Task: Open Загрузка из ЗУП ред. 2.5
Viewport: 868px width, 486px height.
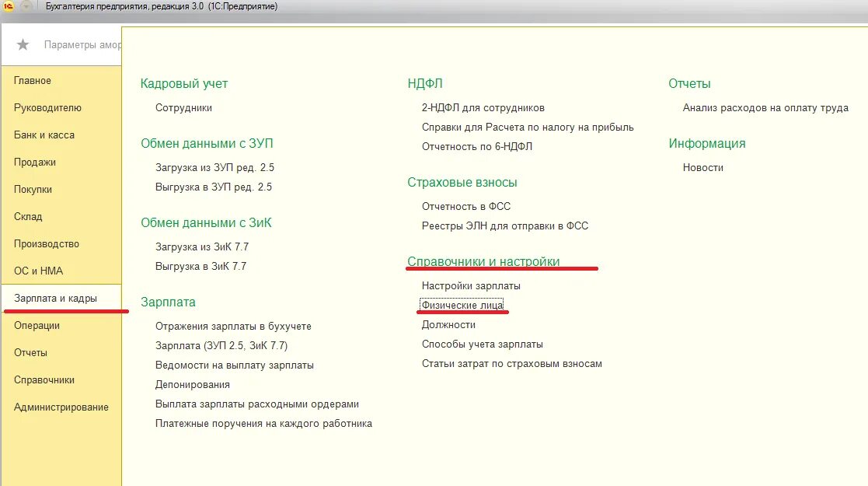Action: tap(214, 167)
